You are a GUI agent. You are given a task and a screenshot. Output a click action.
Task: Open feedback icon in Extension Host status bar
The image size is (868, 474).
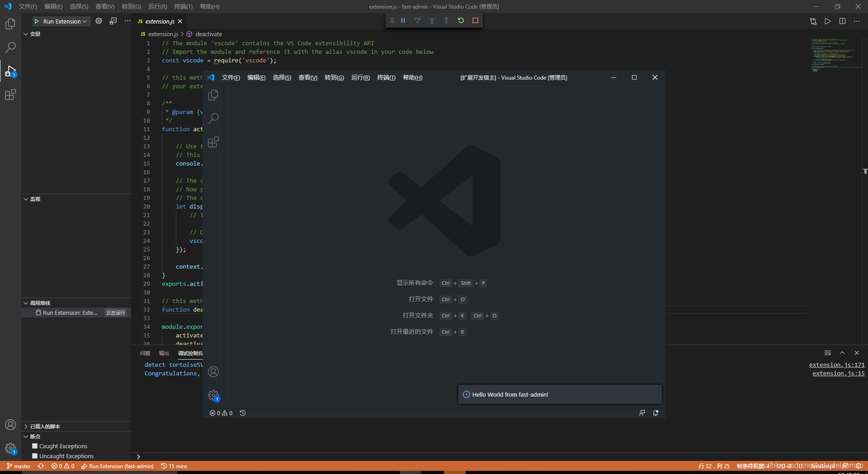point(642,413)
